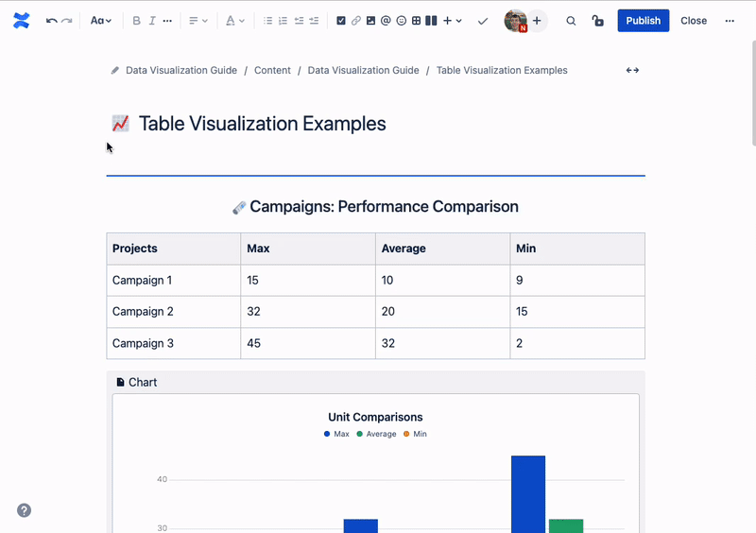Viewport: 756px width, 533px height.
Task: Insert a numbered list
Action: point(283,21)
